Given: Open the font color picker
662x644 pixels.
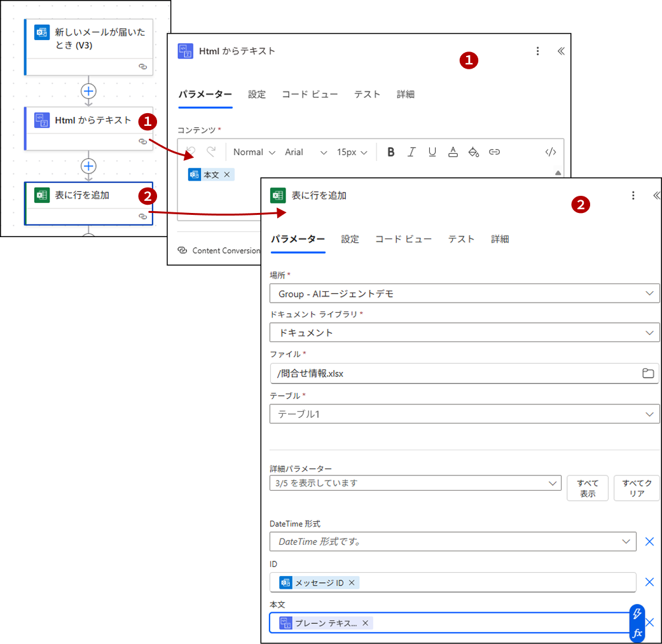Looking at the screenshot, I should (x=453, y=152).
